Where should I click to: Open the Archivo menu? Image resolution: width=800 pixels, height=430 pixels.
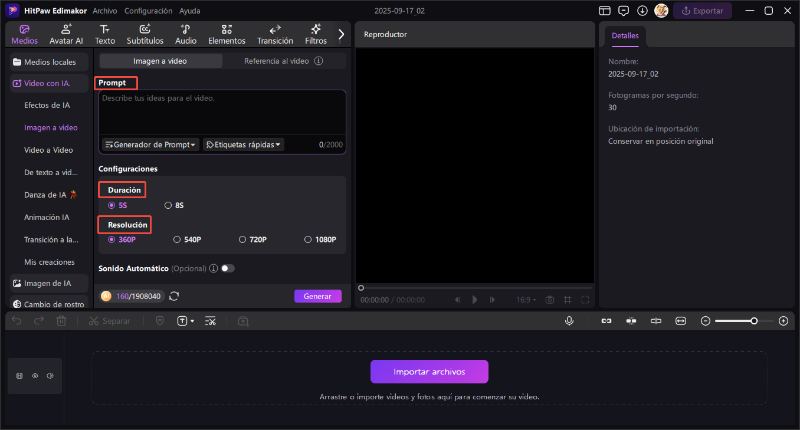pyautogui.click(x=105, y=11)
